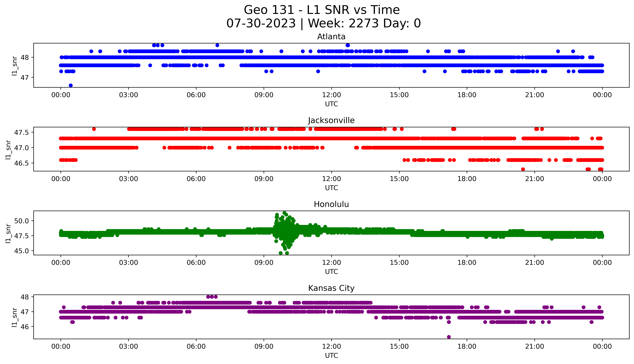Select the 'Jacksonville' subplot title
This screenshot has width=634, height=364.
(x=331, y=120)
